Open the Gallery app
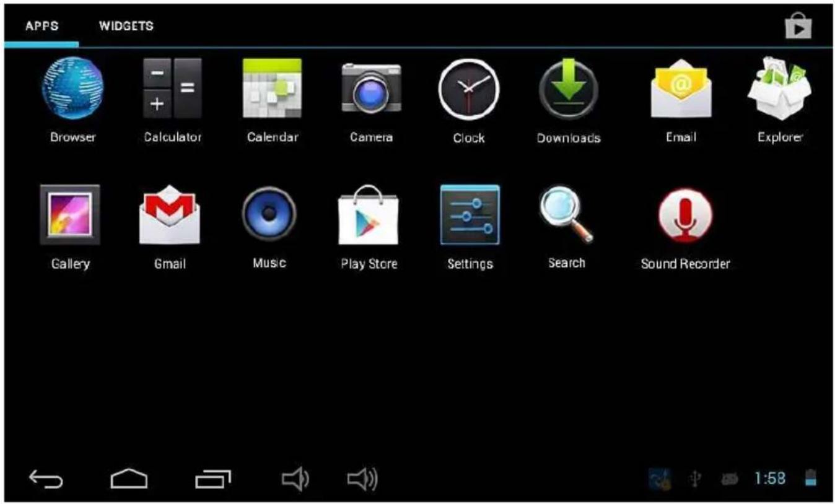This screenshot has height=504, width=835. [x=70, y=215]
